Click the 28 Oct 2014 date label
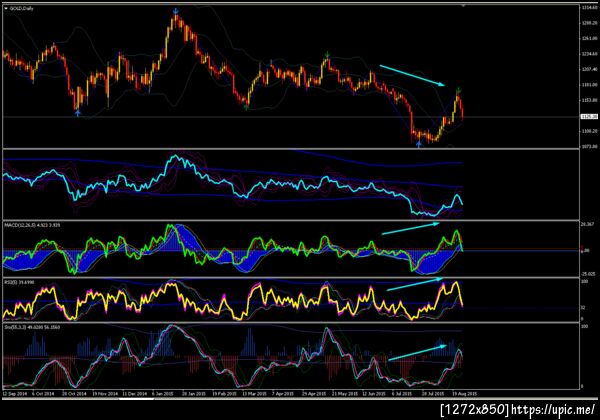The height and width of the screenshot is (420, 600). (74, 393)
